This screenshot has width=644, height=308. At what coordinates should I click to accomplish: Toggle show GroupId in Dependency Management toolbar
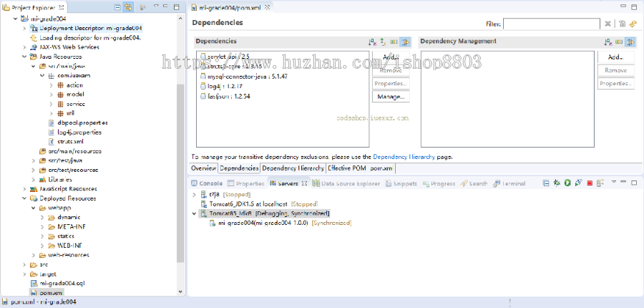point(619,42)
